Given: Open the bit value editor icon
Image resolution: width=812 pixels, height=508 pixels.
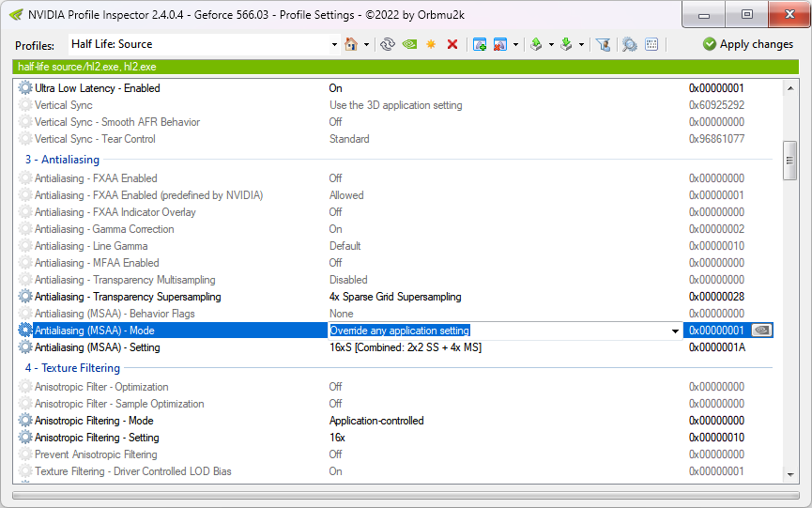Looking at the screenshot, I should tap(651, 44).
